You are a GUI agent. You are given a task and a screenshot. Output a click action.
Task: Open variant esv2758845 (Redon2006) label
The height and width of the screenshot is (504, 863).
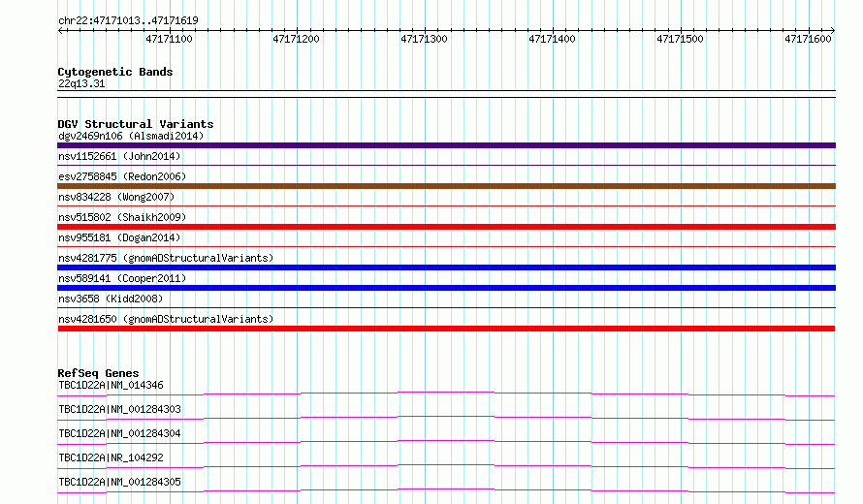tap(122, 176)
